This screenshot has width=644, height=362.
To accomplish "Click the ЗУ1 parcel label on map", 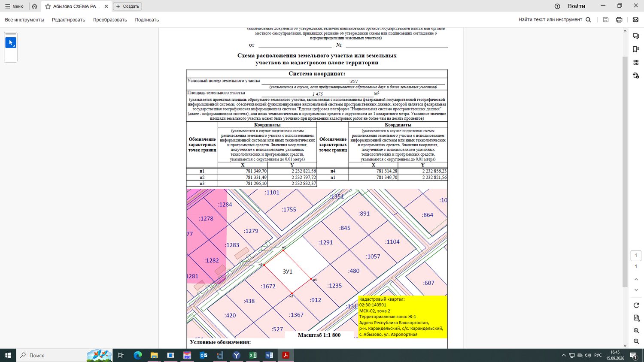I will coord(287,271).
